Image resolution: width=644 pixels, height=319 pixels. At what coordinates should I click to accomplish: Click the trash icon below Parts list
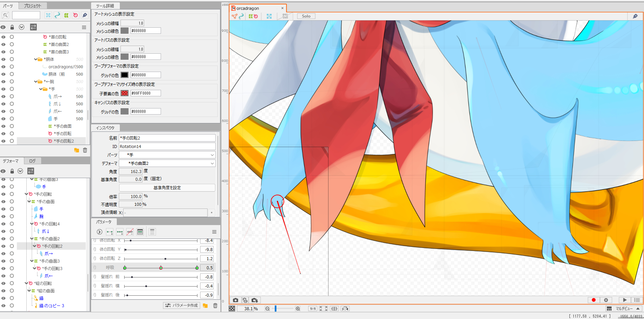[x=85, y=150]
